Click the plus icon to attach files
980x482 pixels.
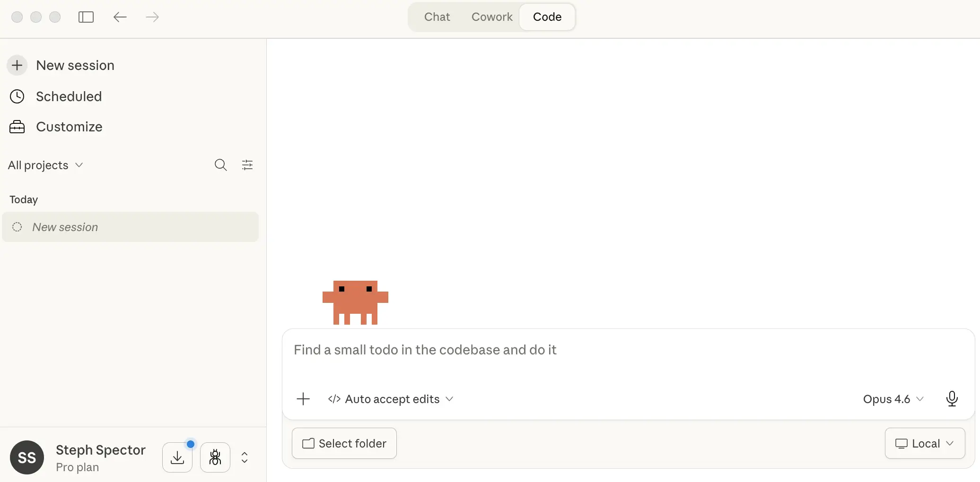click(303, 399)
